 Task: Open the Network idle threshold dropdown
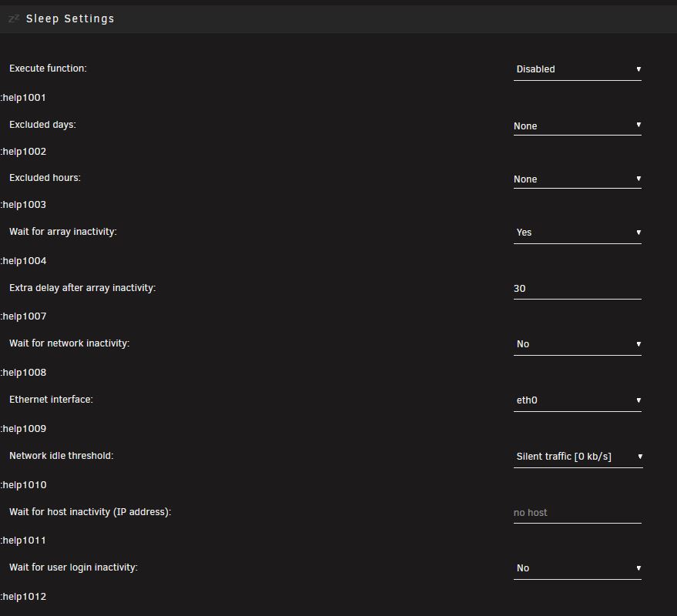click(578, 457)
